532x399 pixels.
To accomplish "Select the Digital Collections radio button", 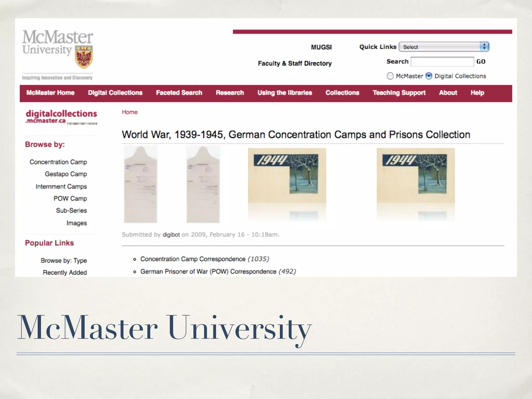I will [429, 76].
